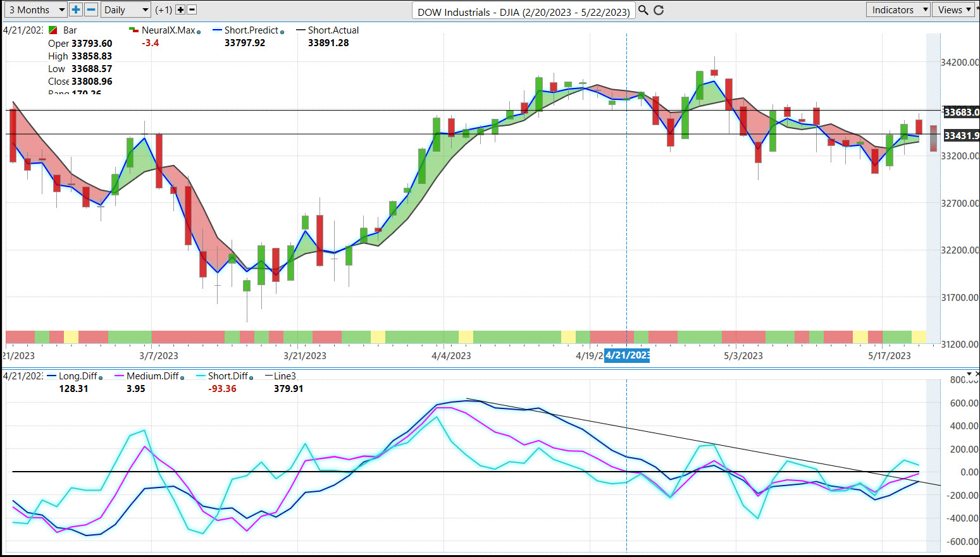This screenshot has height=557, width=980.
Task: Zoom out with the blue minus button
Action: click(x=91, y=9)
